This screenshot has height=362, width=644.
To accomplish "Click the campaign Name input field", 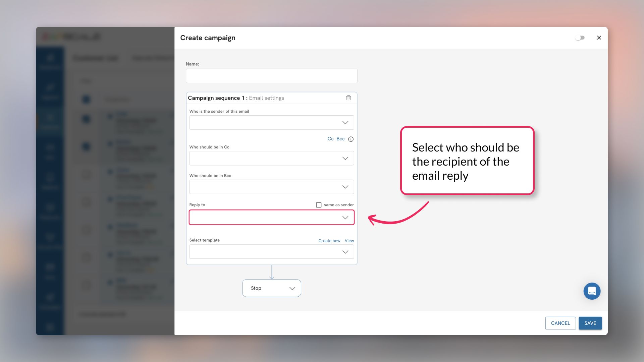I will 272,75.
